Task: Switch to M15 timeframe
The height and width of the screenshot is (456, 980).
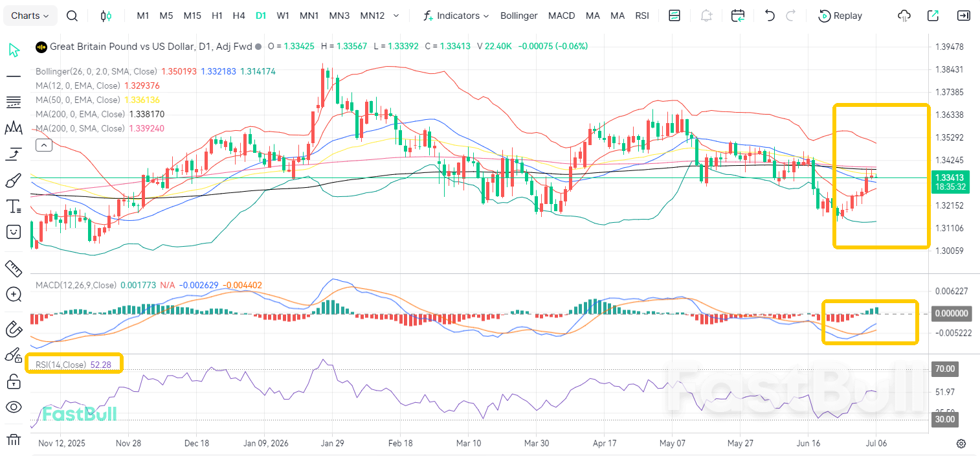Action: [192, 16]
